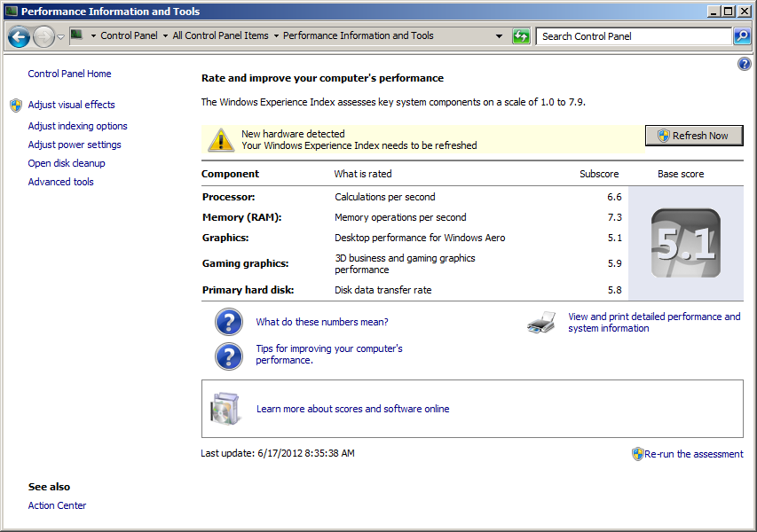
Task: Click the Forward navigation arrow
Action: pyautogui.click(x=44, y=36)
